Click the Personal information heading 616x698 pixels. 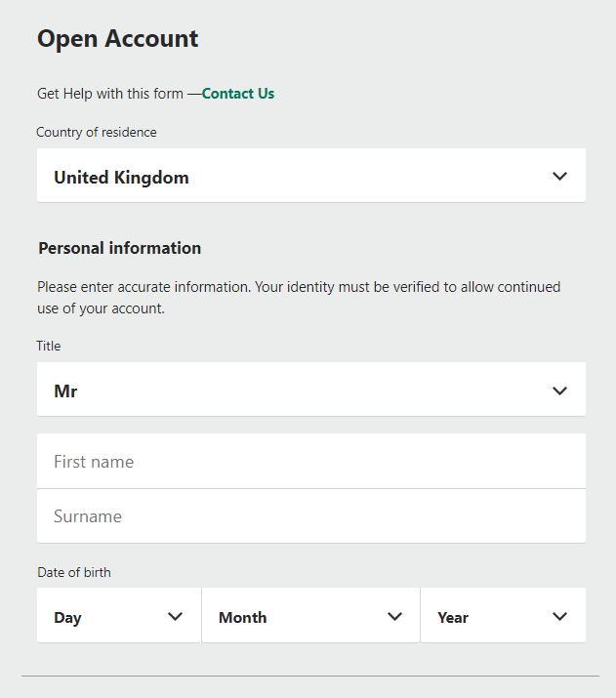[x=120, y=248]
